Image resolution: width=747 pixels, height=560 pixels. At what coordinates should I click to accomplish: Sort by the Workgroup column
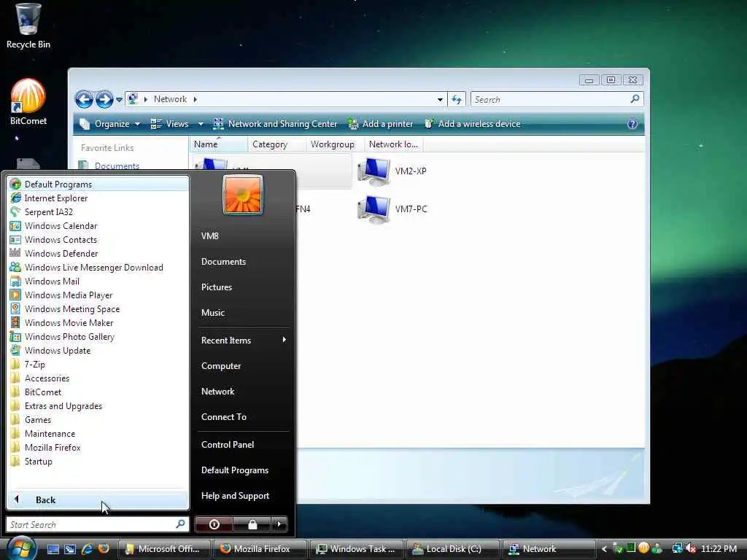[335, 144]
